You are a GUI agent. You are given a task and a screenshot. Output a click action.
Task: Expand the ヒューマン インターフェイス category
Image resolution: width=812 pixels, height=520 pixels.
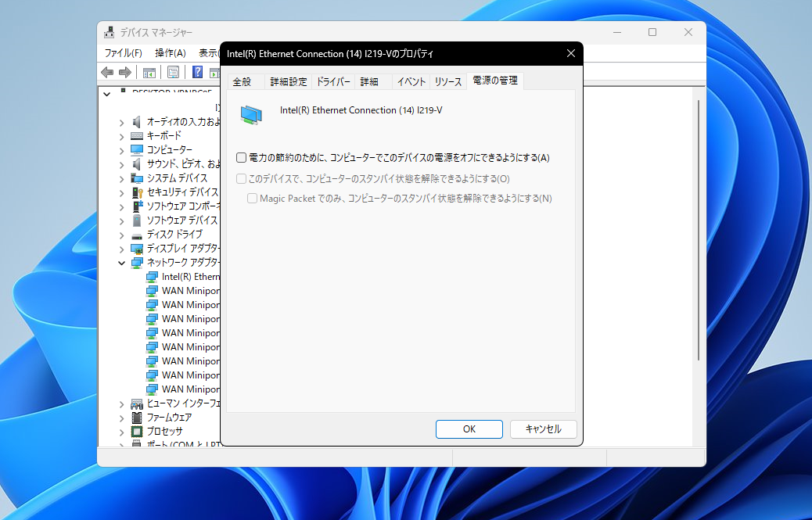coord(122,404)
